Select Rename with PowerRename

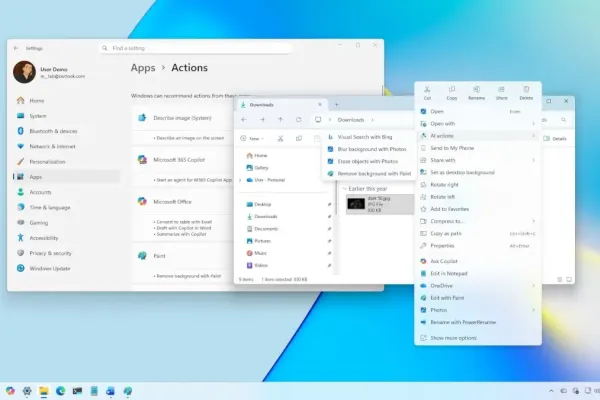[478, 322]
